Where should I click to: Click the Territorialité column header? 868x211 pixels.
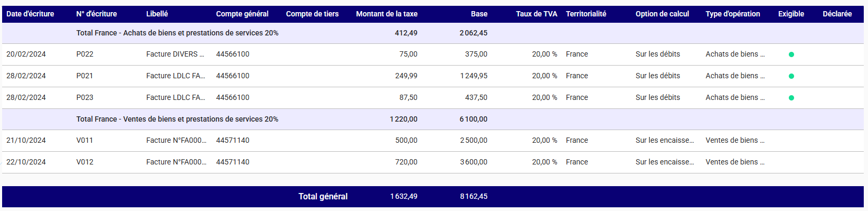pyautogui.click(x=586, y=14)
